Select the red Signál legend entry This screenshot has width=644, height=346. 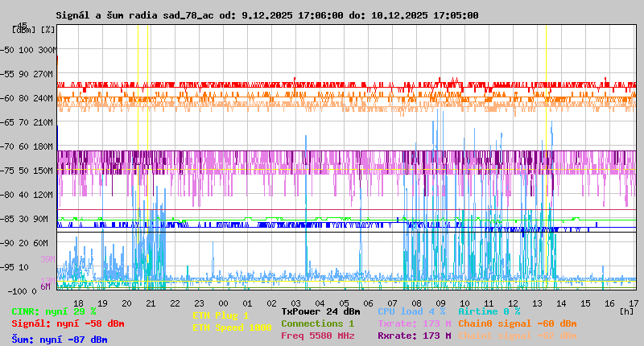pos(68,323)
